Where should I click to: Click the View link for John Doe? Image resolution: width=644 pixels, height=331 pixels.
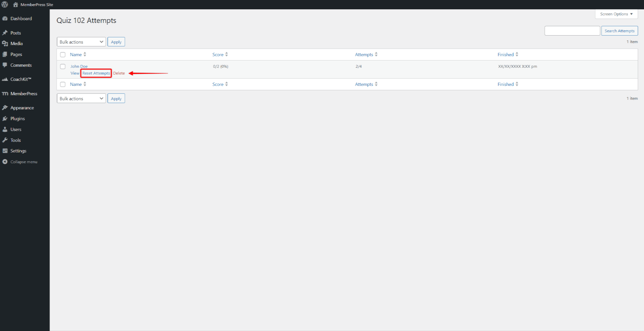[74, 73]
